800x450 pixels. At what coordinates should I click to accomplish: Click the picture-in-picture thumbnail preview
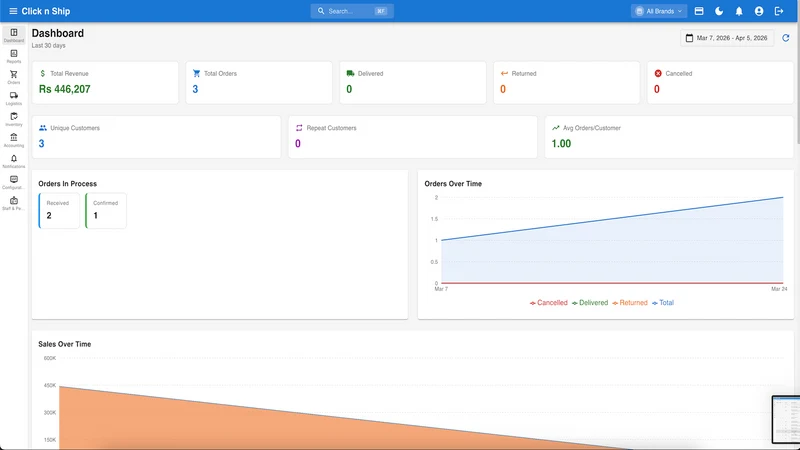tap(786, 419)
